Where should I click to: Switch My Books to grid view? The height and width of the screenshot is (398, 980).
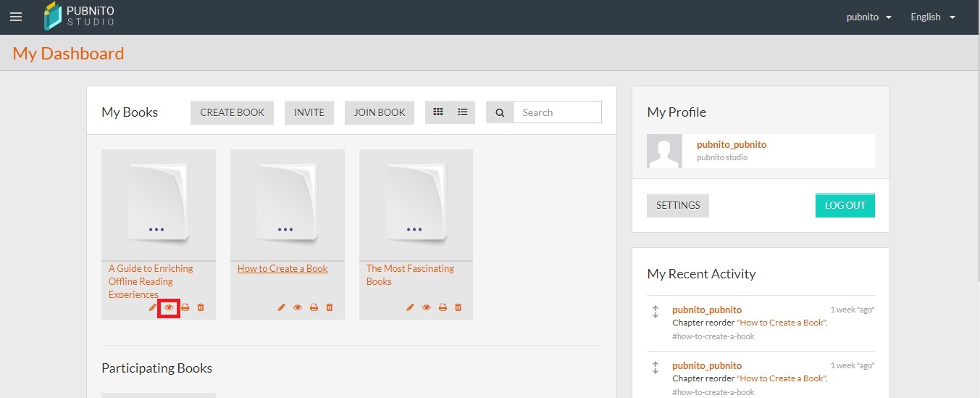point(437,112)
